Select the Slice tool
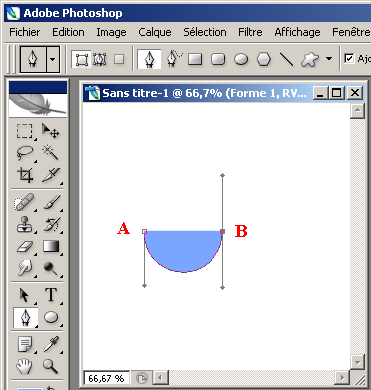The image size is (371, 390). (51, 175)
